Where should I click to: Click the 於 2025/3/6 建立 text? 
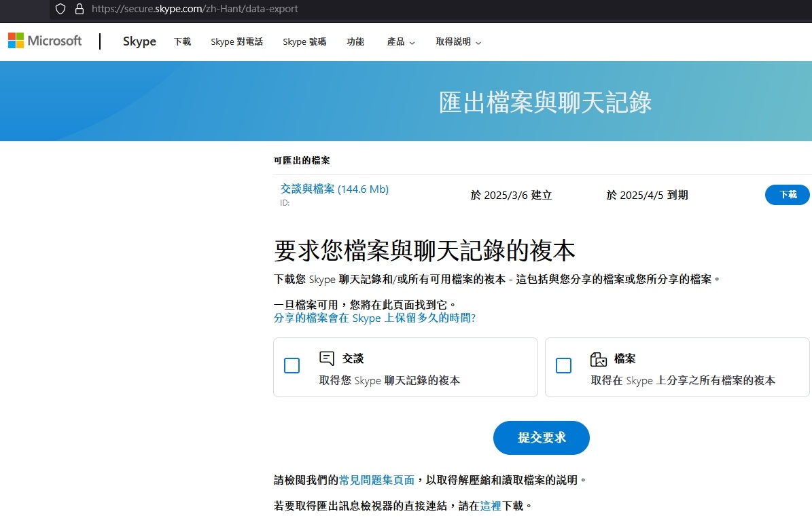click(511, 195)
